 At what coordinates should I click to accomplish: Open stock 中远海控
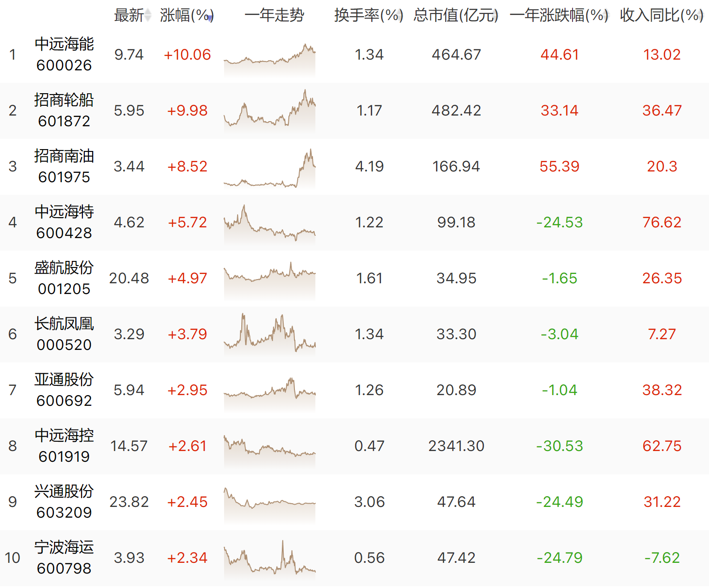(64, 435)
